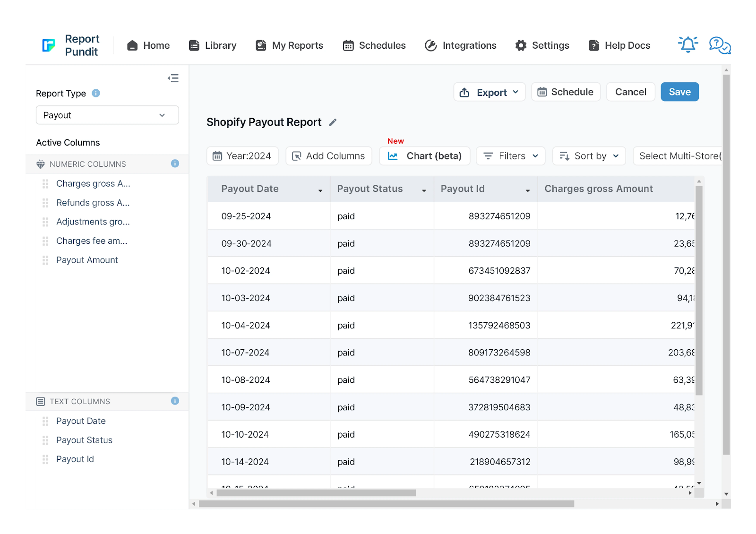This screenshot has height=534, width=756.
Task: Click payout id 564738291047
Action: pyautogui.click(x=499, y=380)
